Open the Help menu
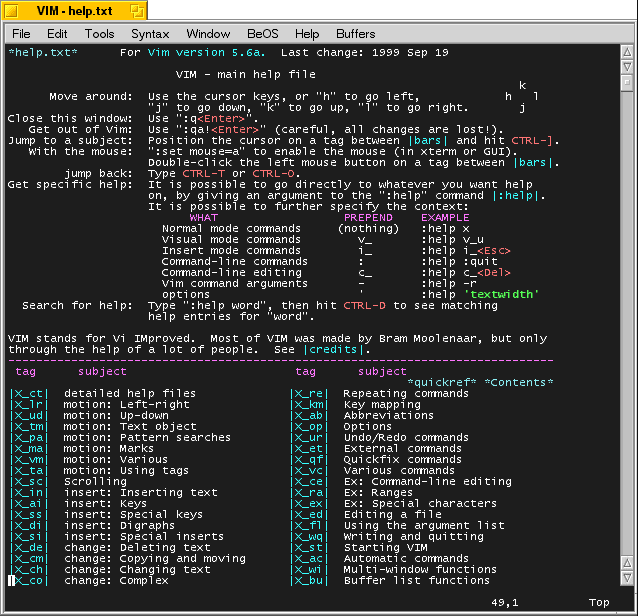638x616 pixels. (x=307, y=34)
